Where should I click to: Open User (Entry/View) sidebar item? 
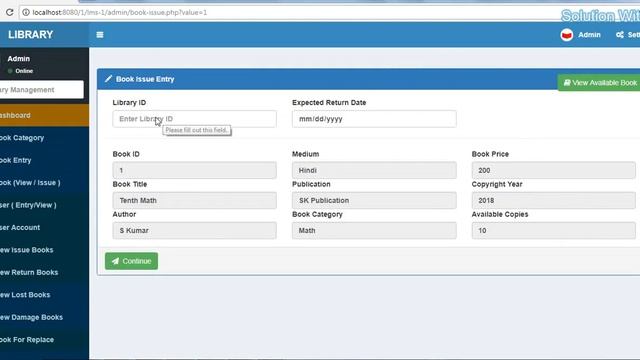click(44, 205)
